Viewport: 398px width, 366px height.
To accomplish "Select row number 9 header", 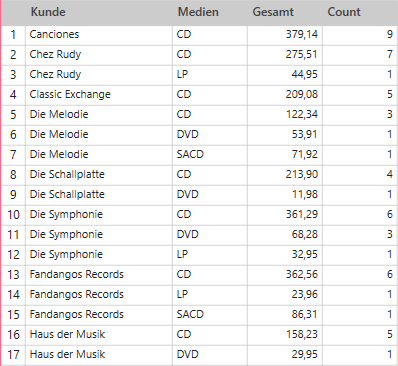I will tap(13, 195).
